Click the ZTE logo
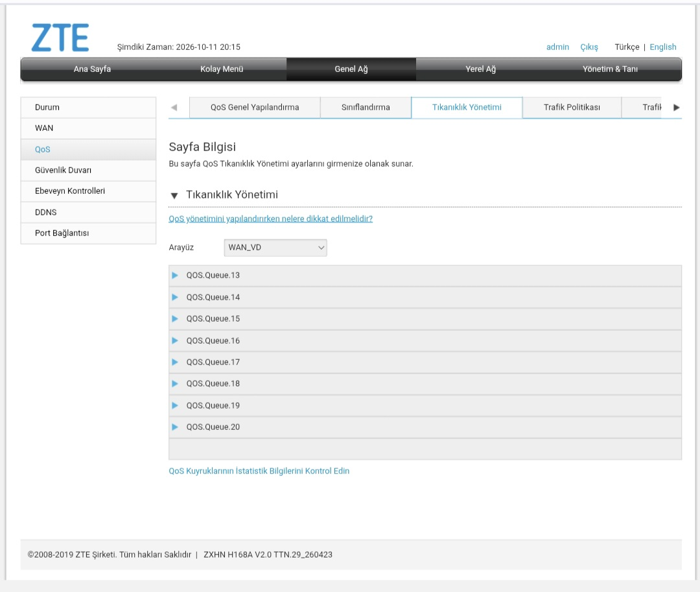Screen dimensions: 700x592 point(60,38)
